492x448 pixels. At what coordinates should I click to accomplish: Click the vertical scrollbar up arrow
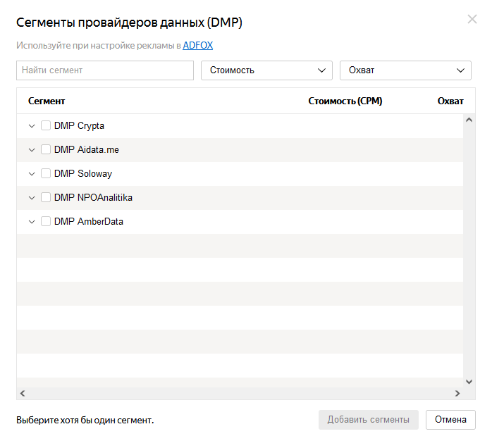tap(469, 120)
